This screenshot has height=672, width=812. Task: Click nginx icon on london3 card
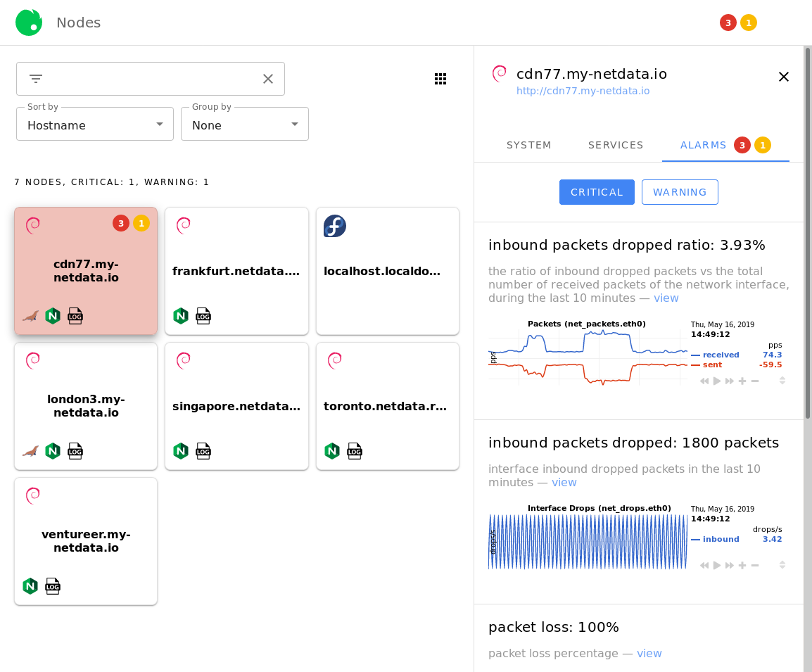pos(53,451)
